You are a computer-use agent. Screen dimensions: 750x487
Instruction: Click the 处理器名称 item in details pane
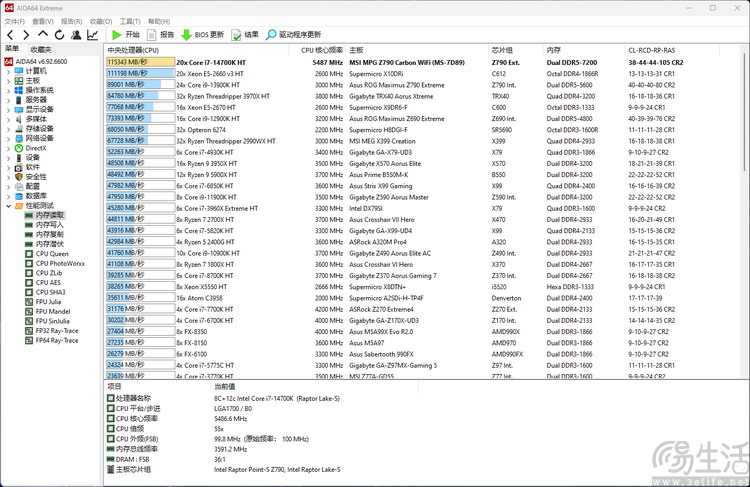click(x=129, y=398)
